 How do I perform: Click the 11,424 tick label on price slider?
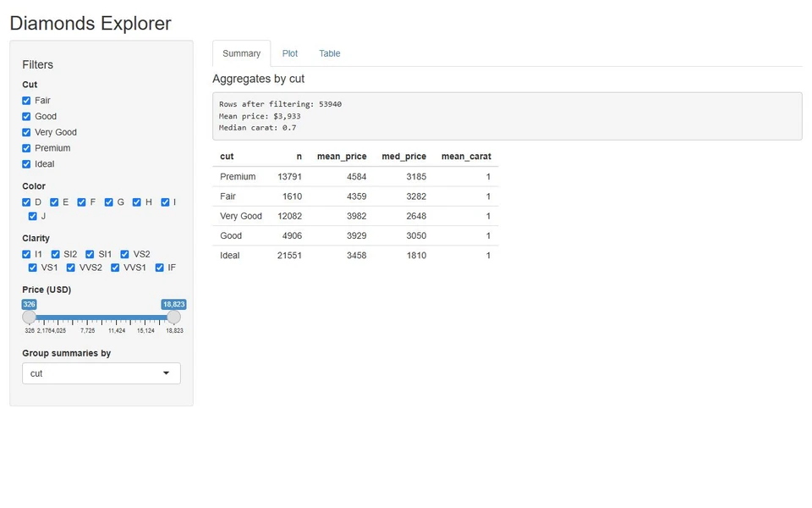pos(117,331)
